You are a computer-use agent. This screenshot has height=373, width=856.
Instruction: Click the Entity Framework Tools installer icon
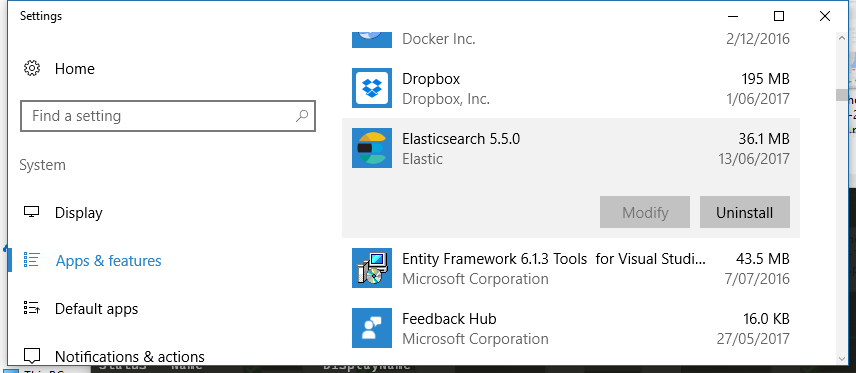point(372,268)
